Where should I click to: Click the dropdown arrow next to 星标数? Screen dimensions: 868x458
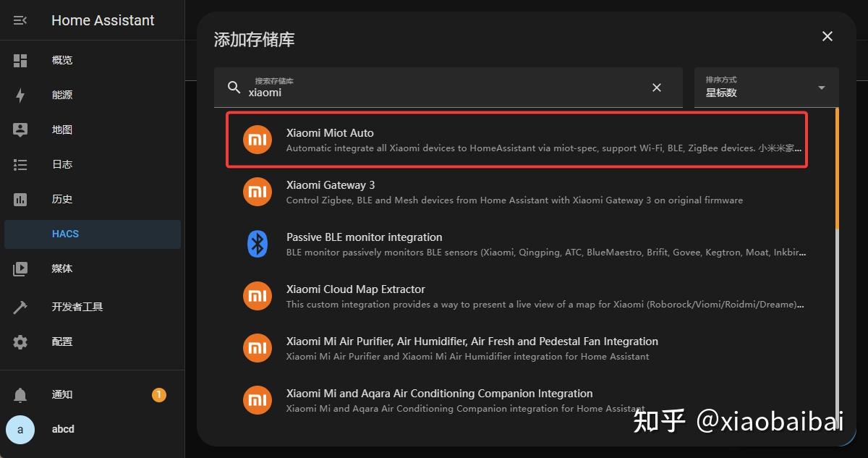pyautogui.click(x=820, y=88)
